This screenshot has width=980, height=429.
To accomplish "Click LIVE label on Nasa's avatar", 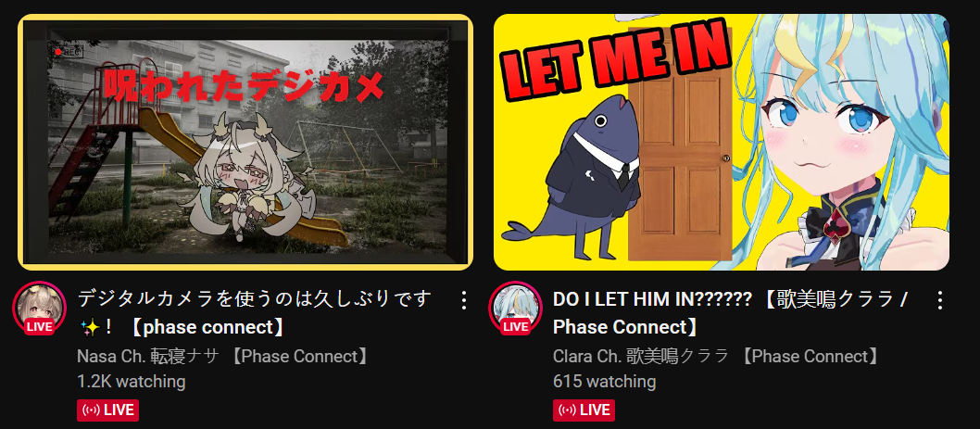I will [40, 326].
